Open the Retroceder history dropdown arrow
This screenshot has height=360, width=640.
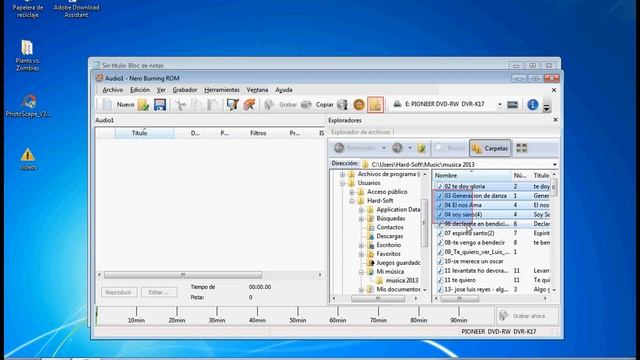[x=384, y=148]
